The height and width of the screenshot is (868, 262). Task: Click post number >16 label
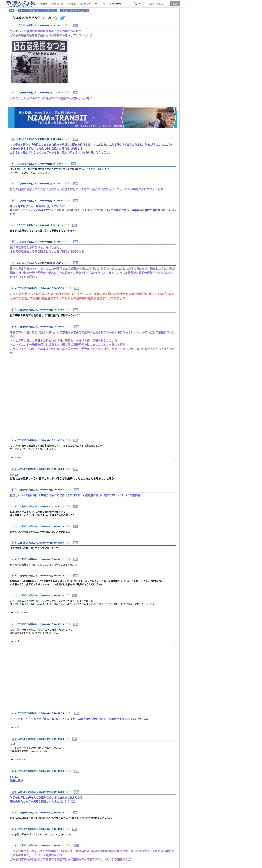coord(14,506)
